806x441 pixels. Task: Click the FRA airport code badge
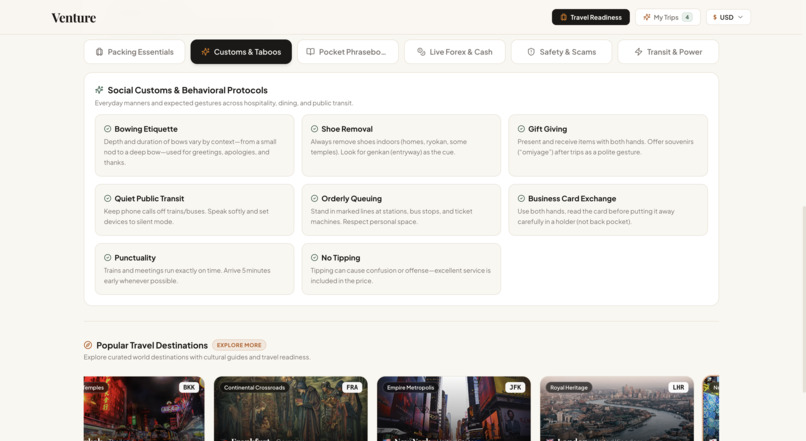(x=352, y=388)
